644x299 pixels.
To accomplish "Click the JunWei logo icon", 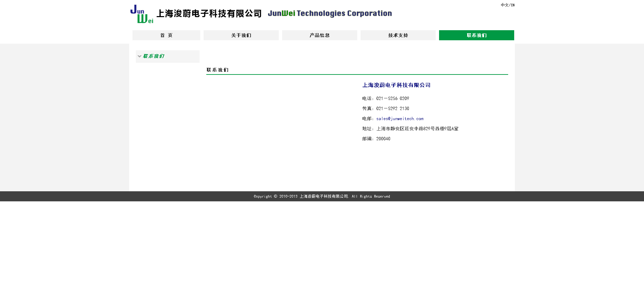I will pos(142,14).
